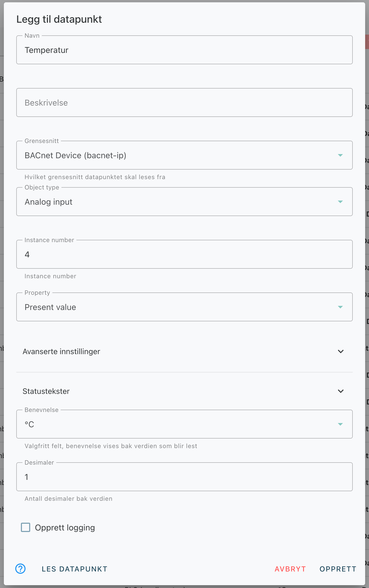
Task: Click OPPRETT to create the datapoint
Action: tap(338, 569)
